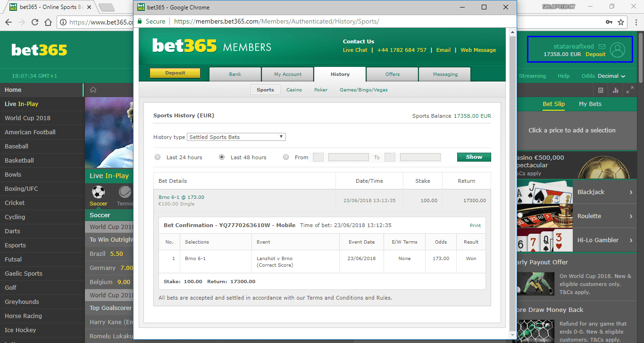Expand Blackjack casino item arrow
This screenshot has width=644, height=343.
(x=631, y=192)
